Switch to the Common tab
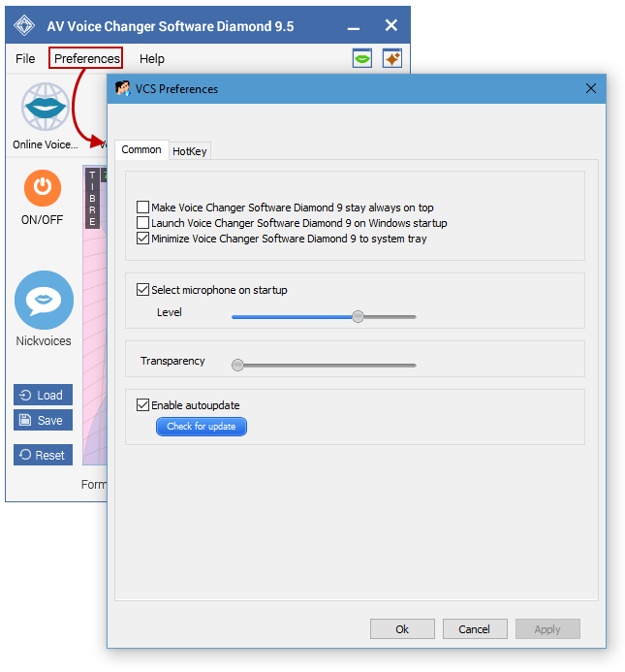 [141, 149]
